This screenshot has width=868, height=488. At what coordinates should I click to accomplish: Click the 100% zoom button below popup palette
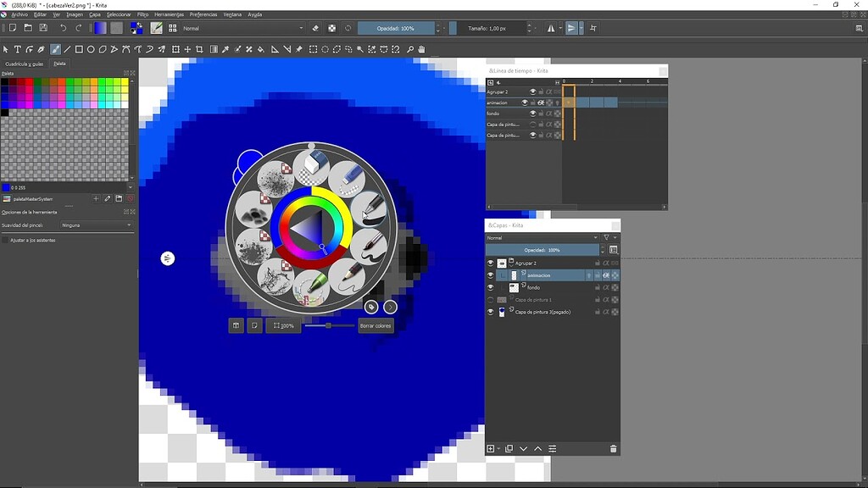coord(284,325)
